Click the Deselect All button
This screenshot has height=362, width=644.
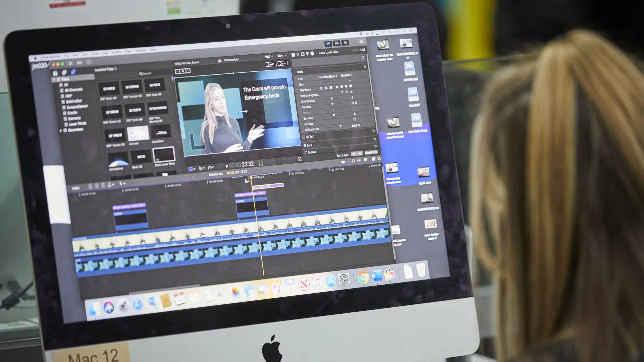point(371,153)
